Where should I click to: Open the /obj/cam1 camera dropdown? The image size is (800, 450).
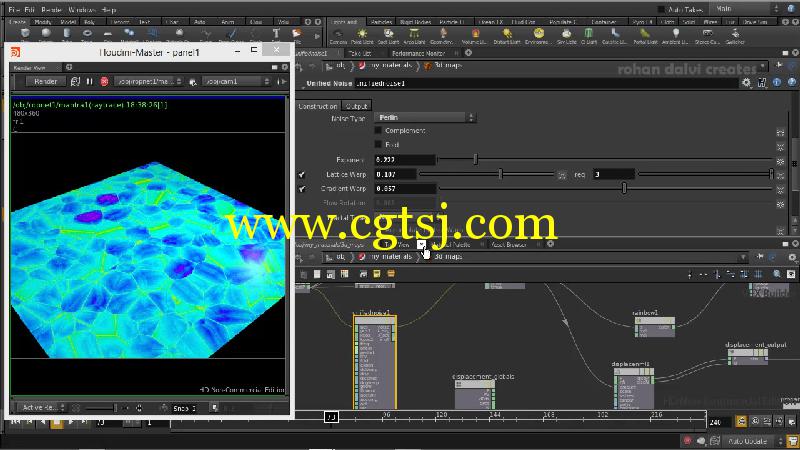click(x=236, y=81)
